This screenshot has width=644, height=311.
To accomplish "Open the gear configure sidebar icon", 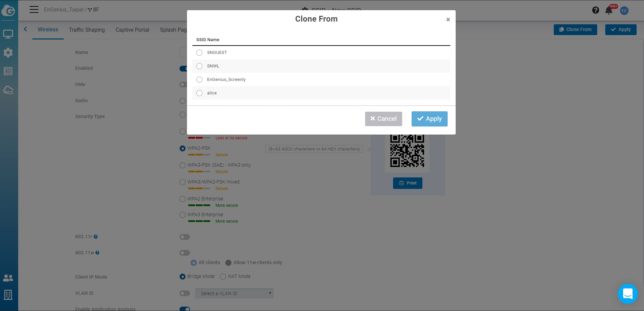I will [8, 53].
